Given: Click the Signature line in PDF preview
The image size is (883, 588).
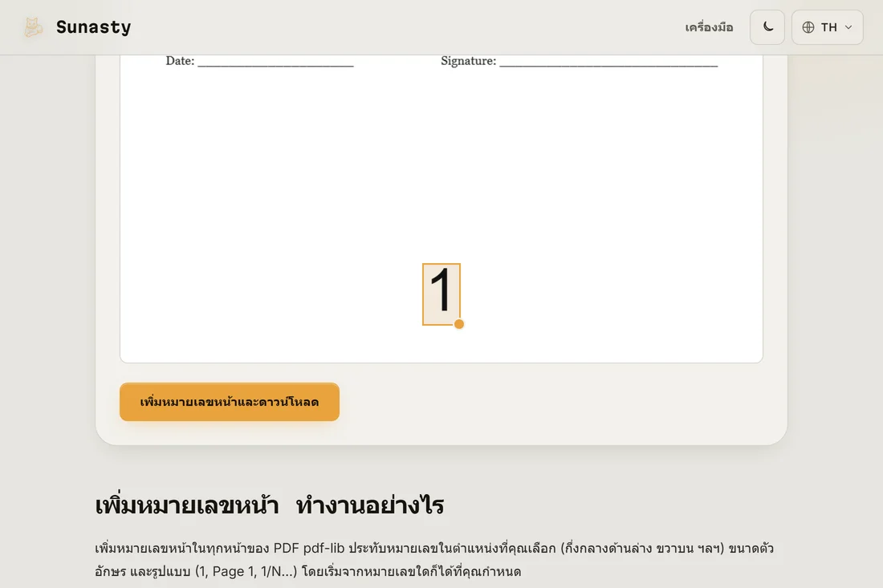Looking at the screenshot, I should pyautogui.click(x=579, y=61).
